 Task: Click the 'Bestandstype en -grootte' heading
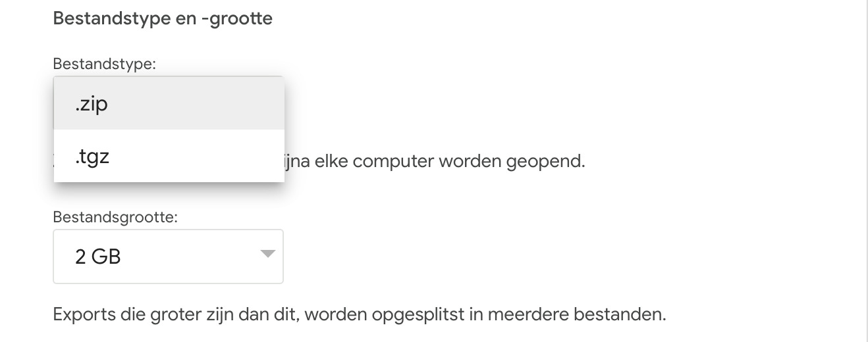[x=162, y=18]
